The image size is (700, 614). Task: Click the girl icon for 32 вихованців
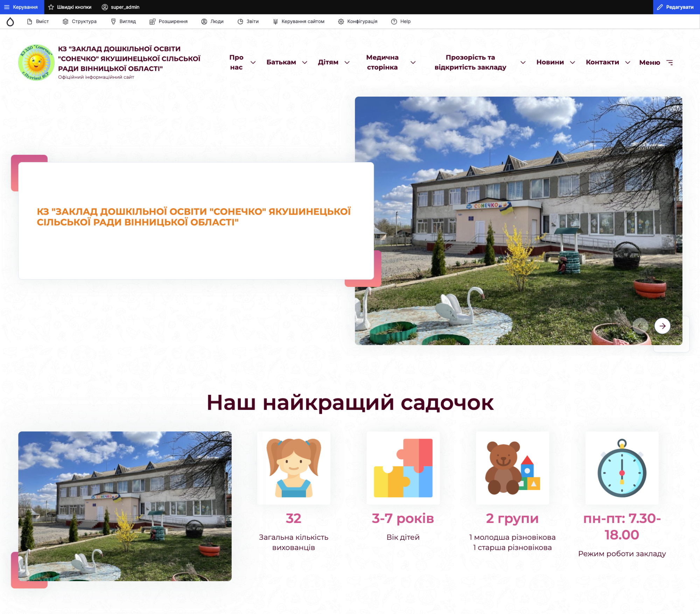[293, 468]
